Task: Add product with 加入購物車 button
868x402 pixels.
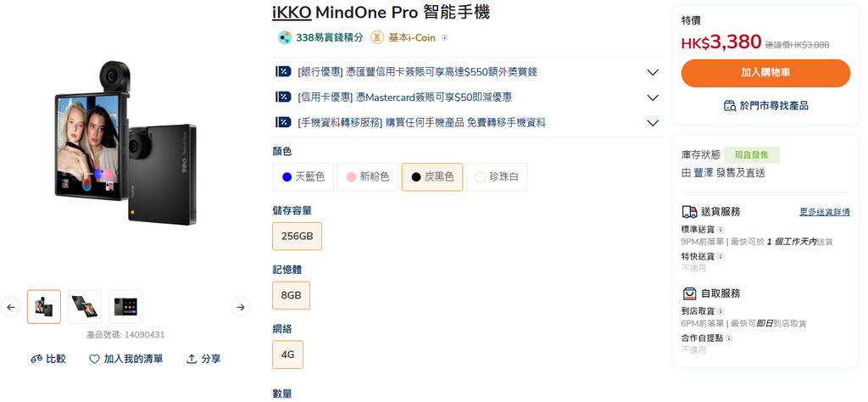Action: [x=765, y=73]
